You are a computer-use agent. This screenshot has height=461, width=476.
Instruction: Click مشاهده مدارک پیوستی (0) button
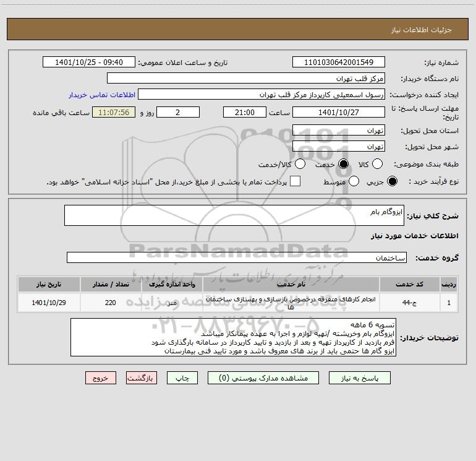(263, 377)
